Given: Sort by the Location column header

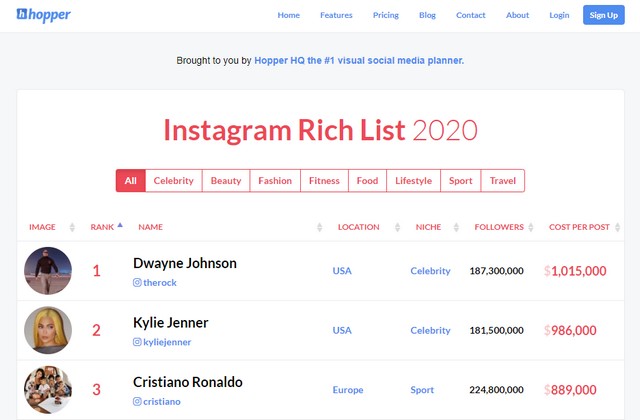Looking at the screenshot, I should (358, 227).
